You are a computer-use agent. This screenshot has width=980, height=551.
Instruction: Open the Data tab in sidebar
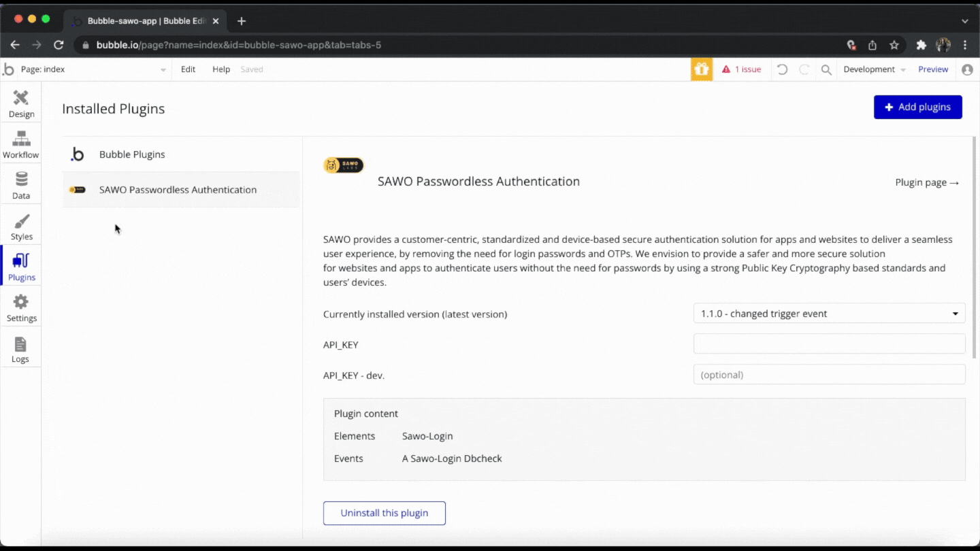(x=21, y=186)
